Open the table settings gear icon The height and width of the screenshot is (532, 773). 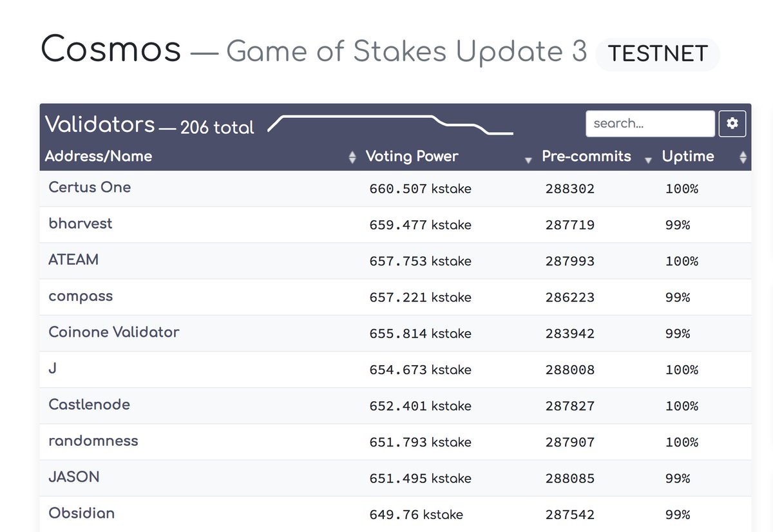tap(732, 124)
